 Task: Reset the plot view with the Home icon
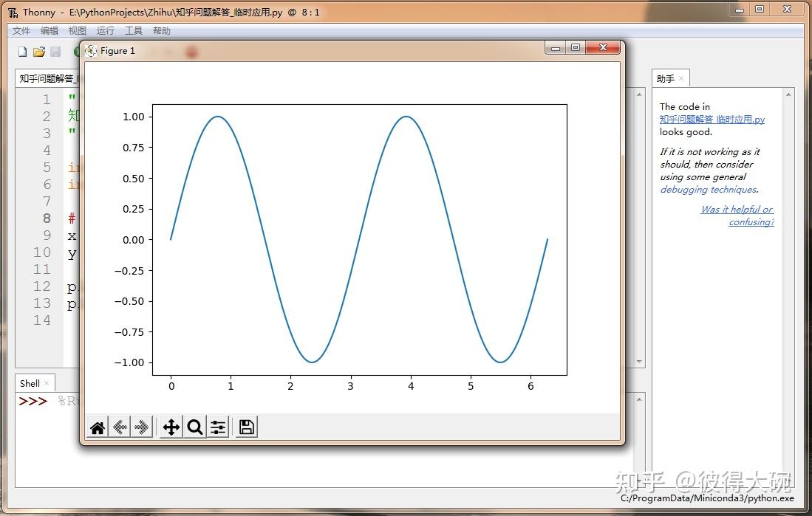tap(97, 426)
